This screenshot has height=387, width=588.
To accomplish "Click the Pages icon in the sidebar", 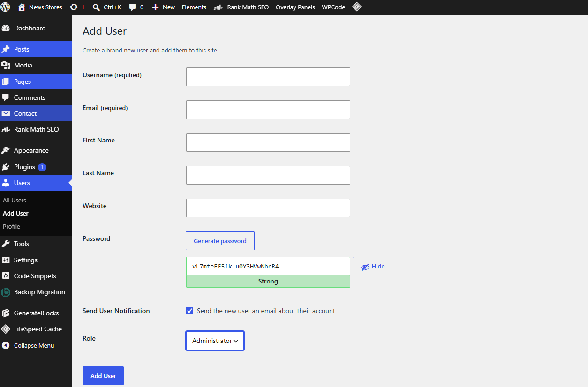I will 6,82.
